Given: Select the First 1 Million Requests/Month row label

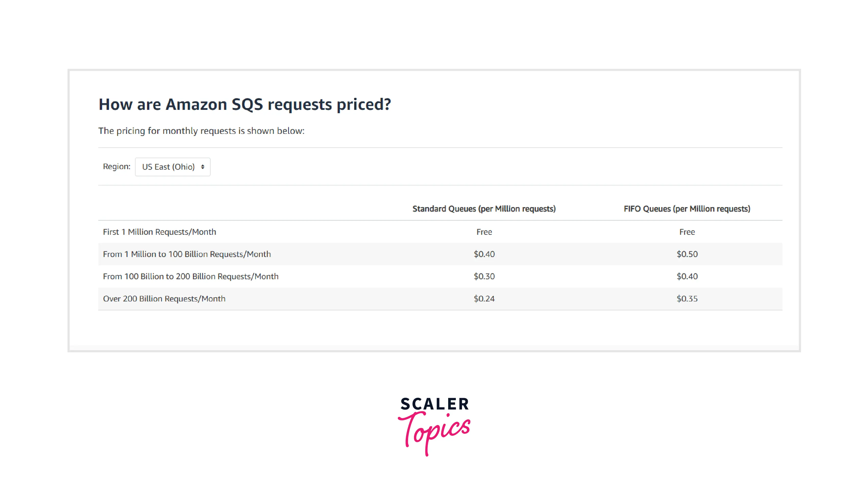Looking at the screenshot, I should point(160,232).
